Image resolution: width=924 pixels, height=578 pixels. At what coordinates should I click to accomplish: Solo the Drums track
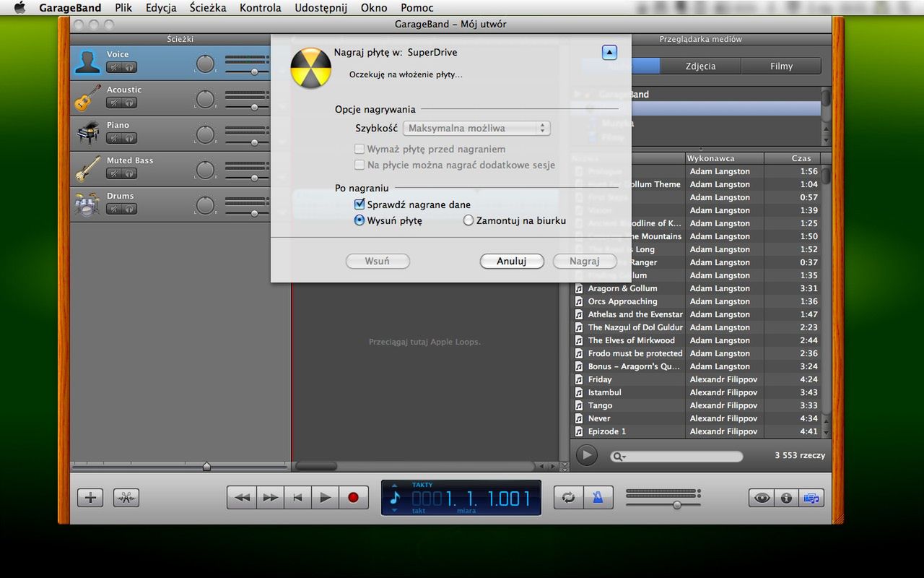point(129,209)
